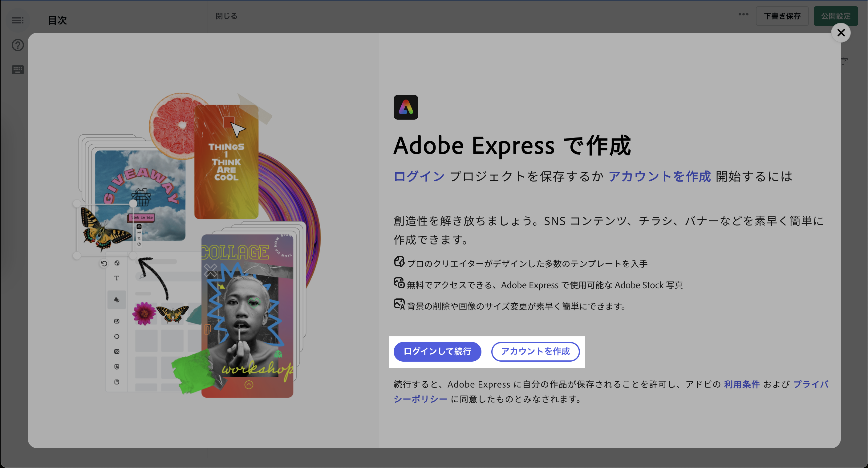Toggle the 目次 menu icon
Viewport: 868px width, 468px height.
coord(18,20)
